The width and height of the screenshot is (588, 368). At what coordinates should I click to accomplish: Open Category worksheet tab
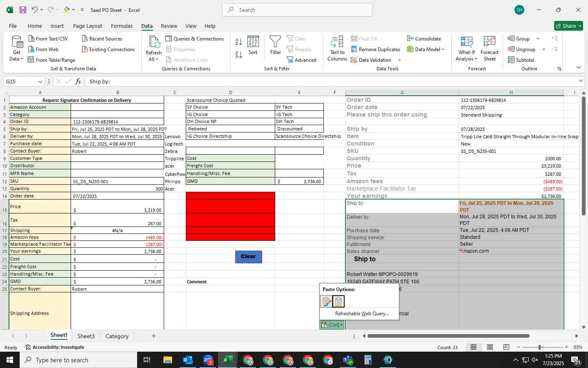tap(117, 336)
